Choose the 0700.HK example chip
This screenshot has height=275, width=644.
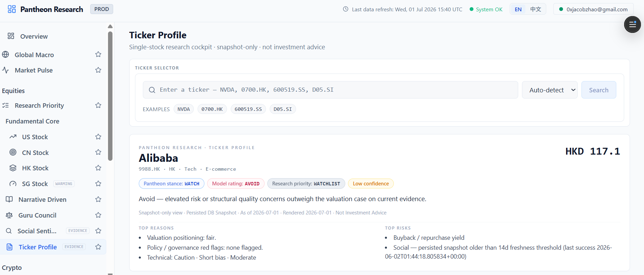(x=212, y=109)
